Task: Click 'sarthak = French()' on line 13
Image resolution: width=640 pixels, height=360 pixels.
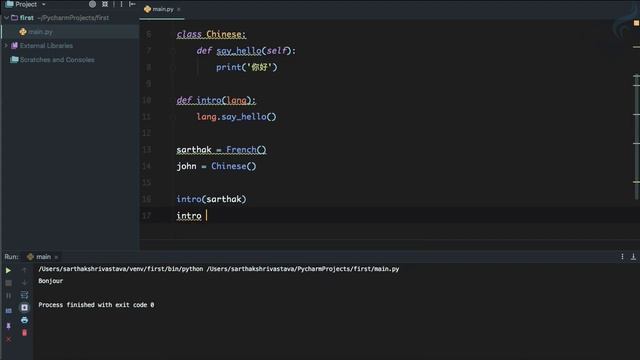Action: pyautogui.click(x=221, y=150)
